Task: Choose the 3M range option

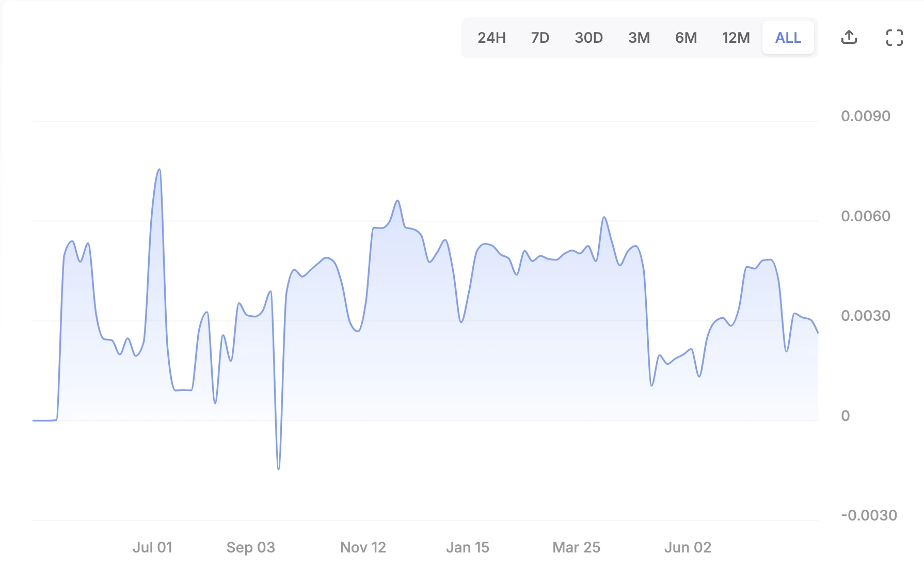Action: coord(639,38)
